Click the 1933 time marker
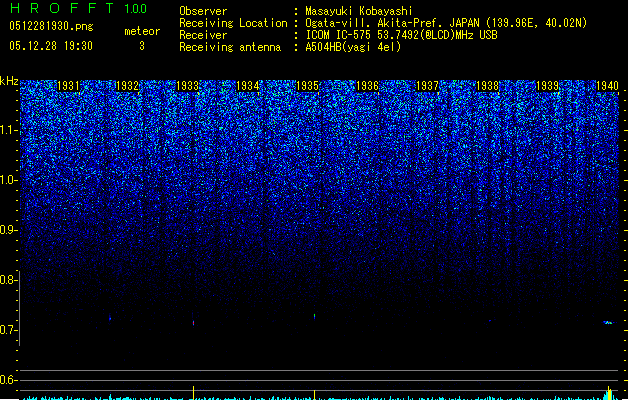 (x=188, y=86)
